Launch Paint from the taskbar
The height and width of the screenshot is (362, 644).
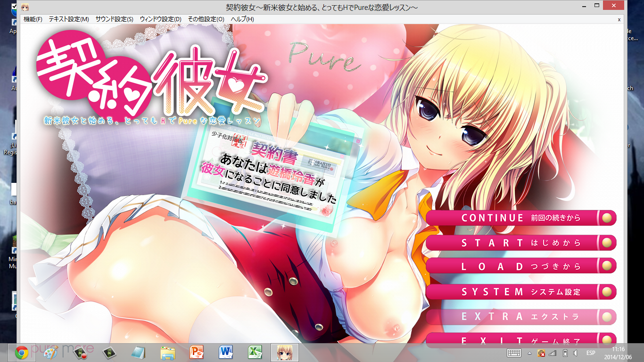50,353
